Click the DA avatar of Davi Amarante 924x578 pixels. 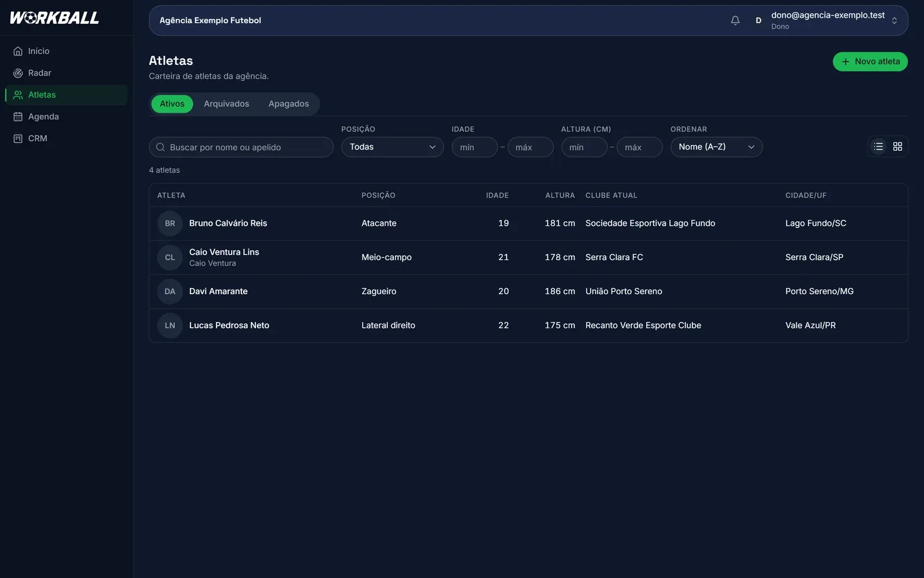point(170,292)
